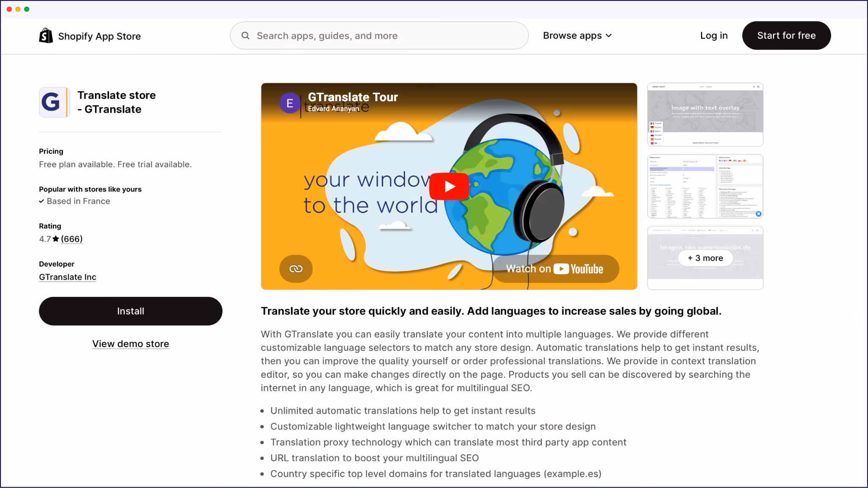Click the Edvard Ananyan channel avatar

[290, 103]
